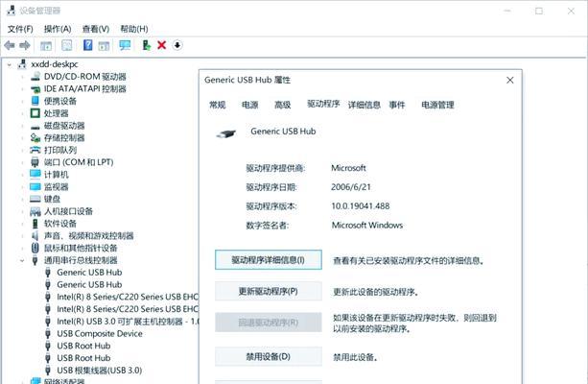Open the 帮助(H) menu

(x=134, y=29)
